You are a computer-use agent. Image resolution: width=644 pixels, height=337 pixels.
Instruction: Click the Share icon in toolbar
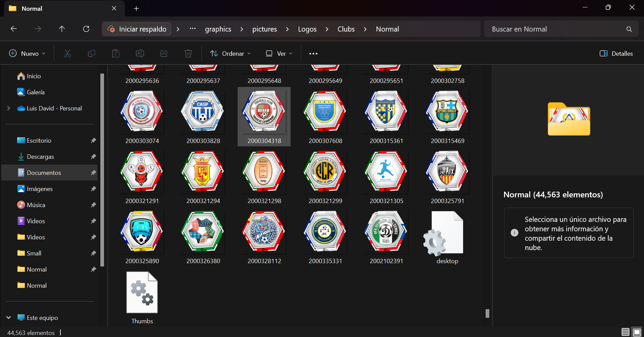coord(164,53)
